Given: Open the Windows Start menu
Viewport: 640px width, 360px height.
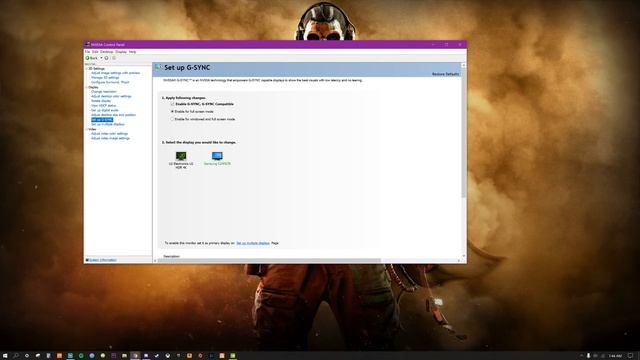Looking at the screenshot, I should click(5, 356).
